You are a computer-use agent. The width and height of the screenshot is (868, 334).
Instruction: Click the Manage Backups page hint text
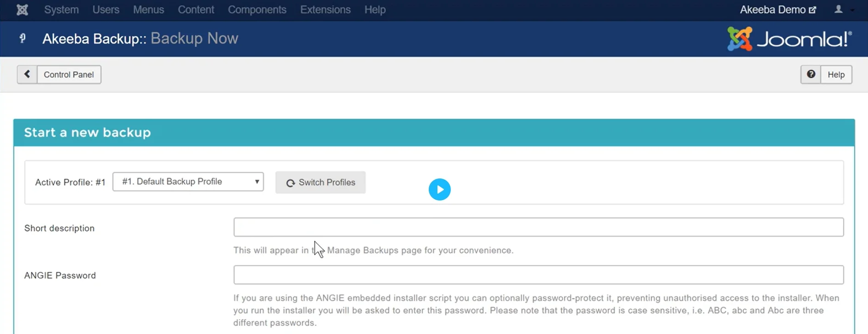pos(373,250)
